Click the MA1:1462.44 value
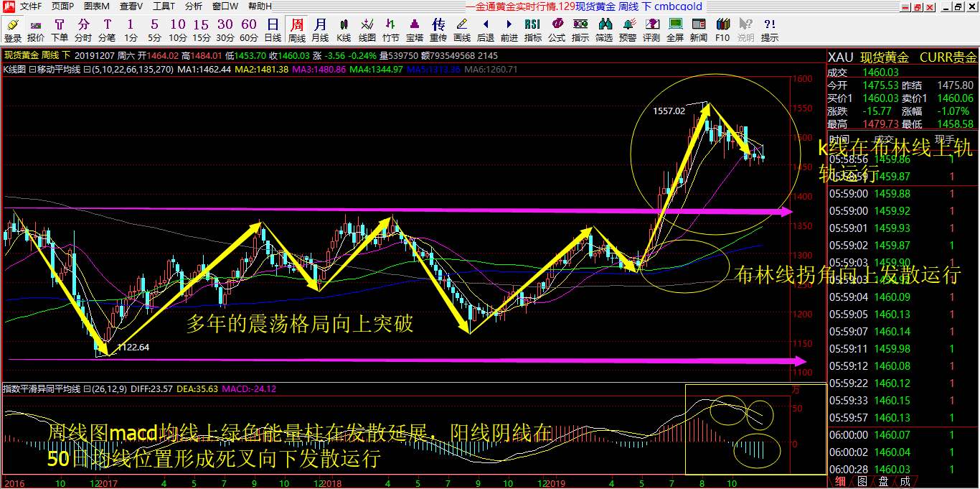Viewport: 980px width, 489px height. pyautogui.click(x=206, y=70)
